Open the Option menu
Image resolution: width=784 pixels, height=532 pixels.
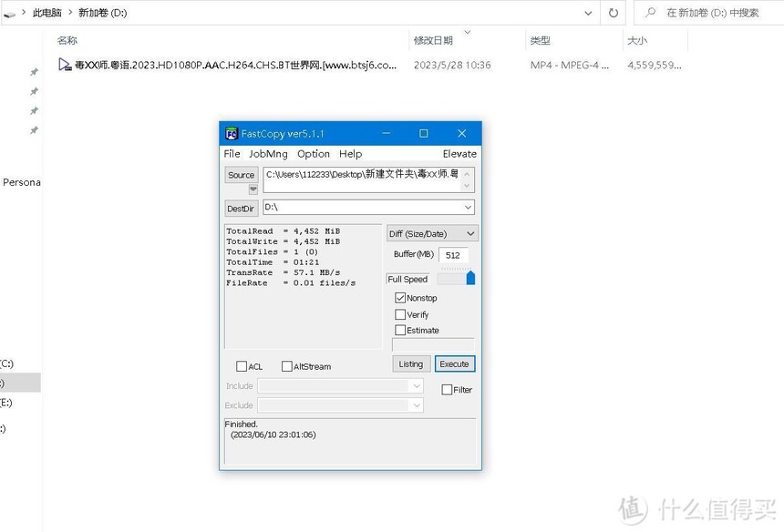click(x=314, y=154)
